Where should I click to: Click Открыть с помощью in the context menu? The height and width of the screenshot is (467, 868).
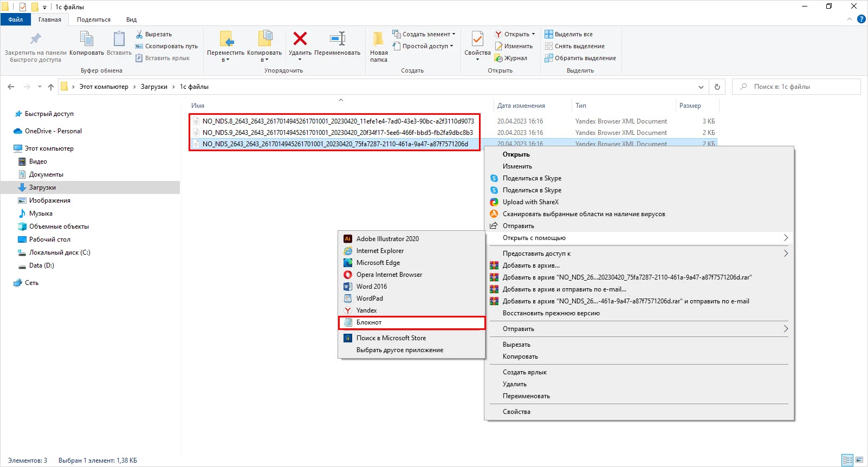[639, 238]
